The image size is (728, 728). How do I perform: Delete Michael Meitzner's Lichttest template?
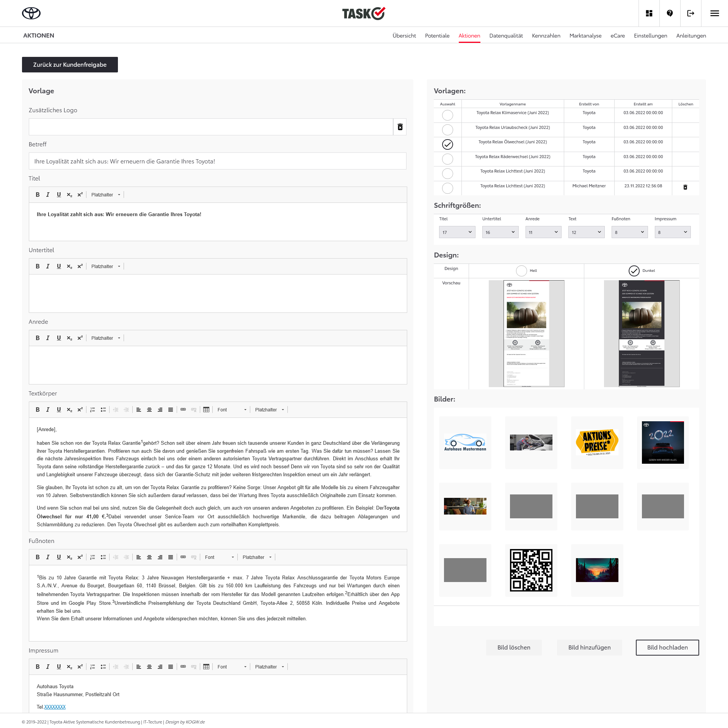click(x=685, y=187)
